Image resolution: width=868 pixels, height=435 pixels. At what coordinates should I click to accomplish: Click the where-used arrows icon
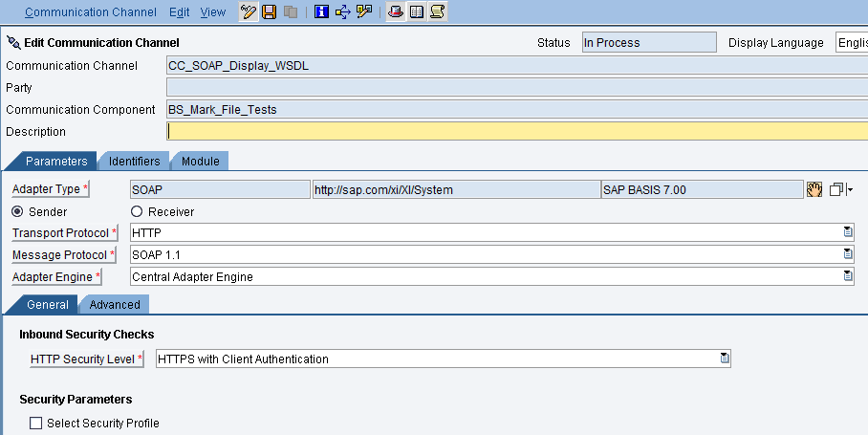click(342, 11)
